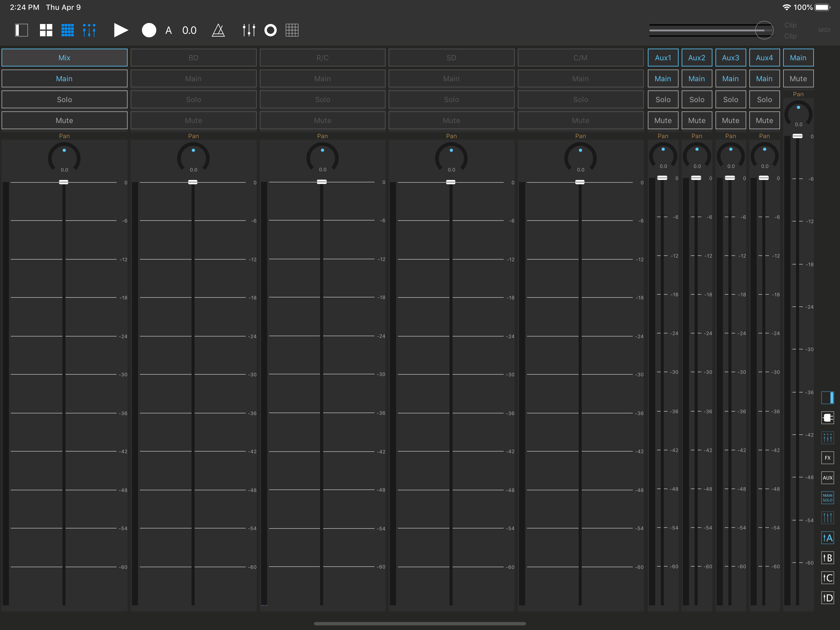Open the plug connector icon in sidebar

pos(827,418)
